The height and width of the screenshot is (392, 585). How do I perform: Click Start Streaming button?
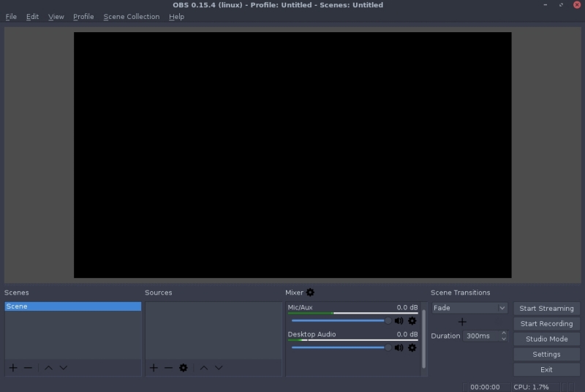click(x=546, y=309)
